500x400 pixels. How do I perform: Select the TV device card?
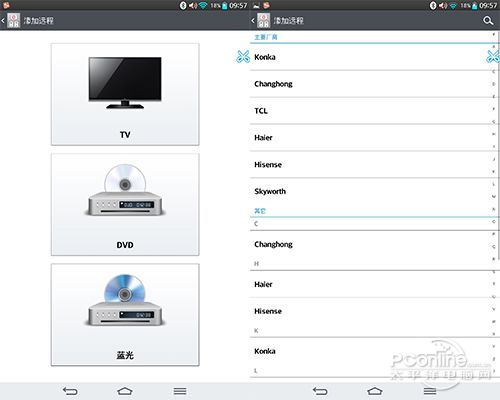125,94
